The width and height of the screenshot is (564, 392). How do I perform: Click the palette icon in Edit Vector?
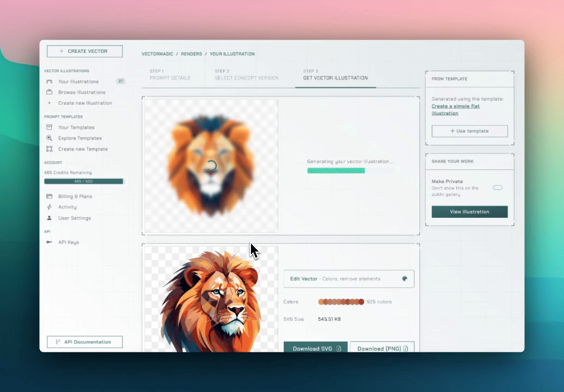(404, 279)
